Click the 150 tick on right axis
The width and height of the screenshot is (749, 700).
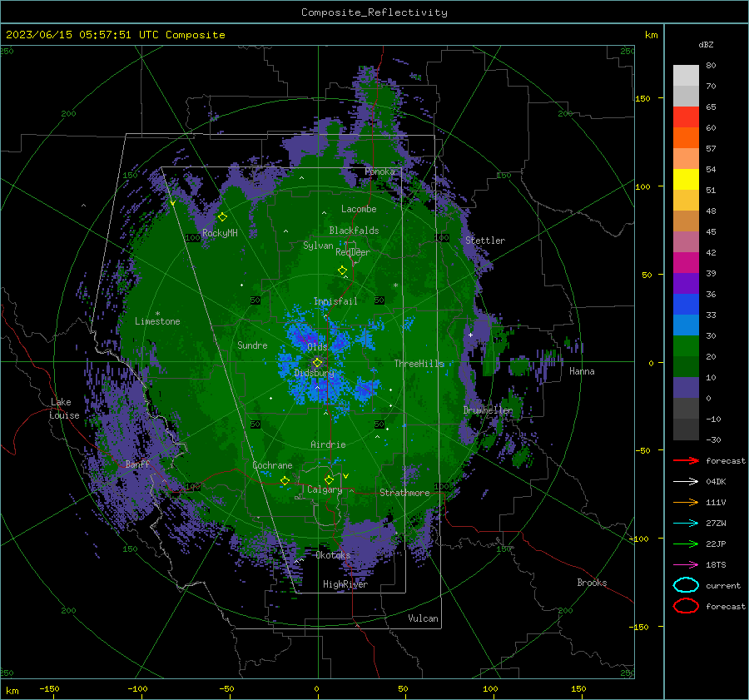tap(642, 98)
